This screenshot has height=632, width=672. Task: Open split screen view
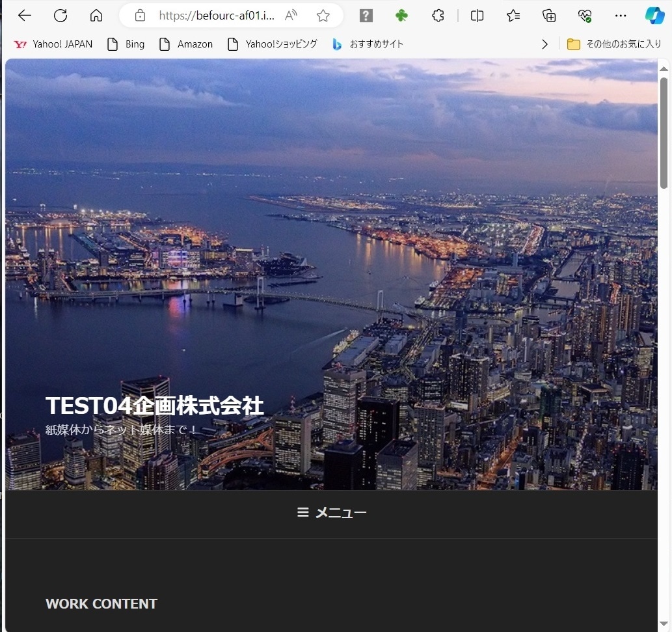(477, 16)
